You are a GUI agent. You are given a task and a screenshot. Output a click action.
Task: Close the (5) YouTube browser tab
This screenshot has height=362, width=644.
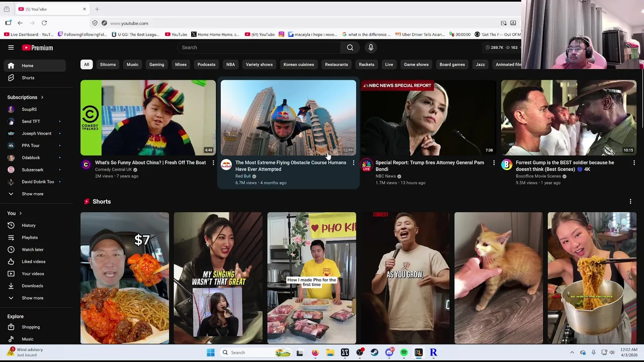coord(85,9)
